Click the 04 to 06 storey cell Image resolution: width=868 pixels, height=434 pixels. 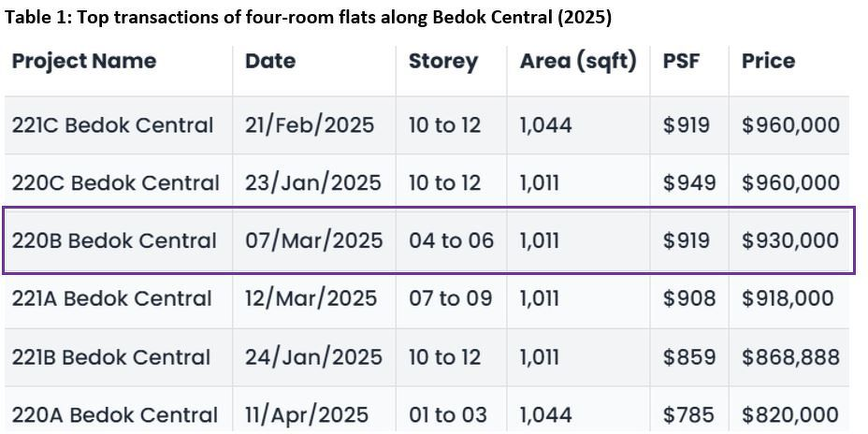451,240
